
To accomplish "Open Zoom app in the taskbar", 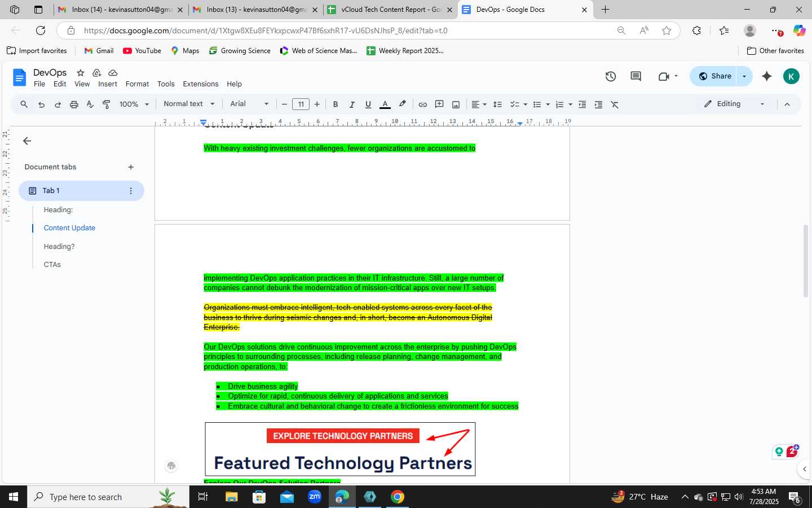I will pyautogui.click(x=315, y=497).
